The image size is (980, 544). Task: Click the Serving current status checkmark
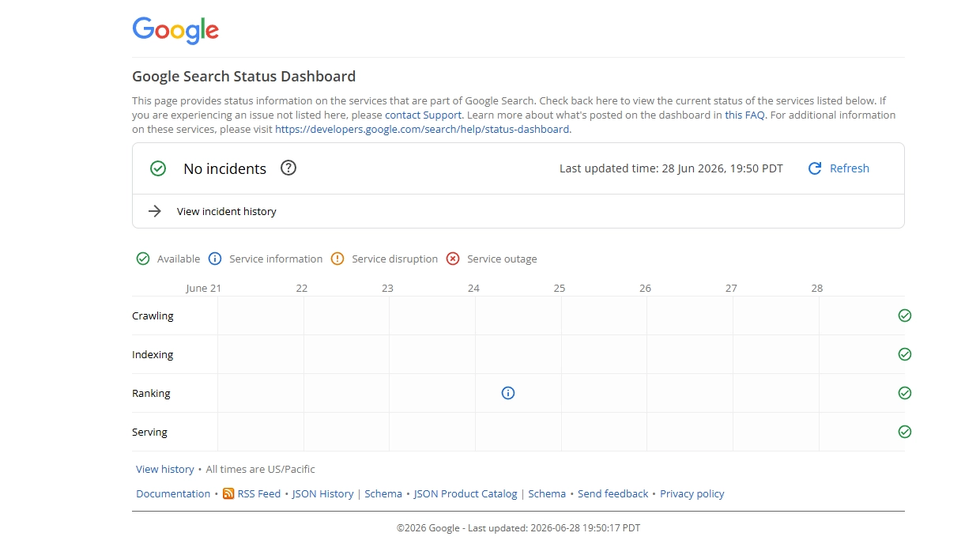point(905,432)
